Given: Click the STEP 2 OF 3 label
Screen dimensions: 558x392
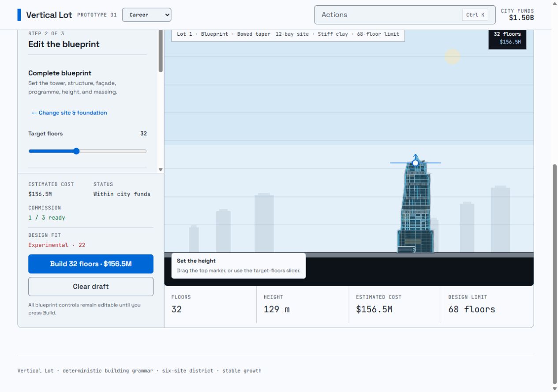Looking at the screenshot, I should coord(46,34).
